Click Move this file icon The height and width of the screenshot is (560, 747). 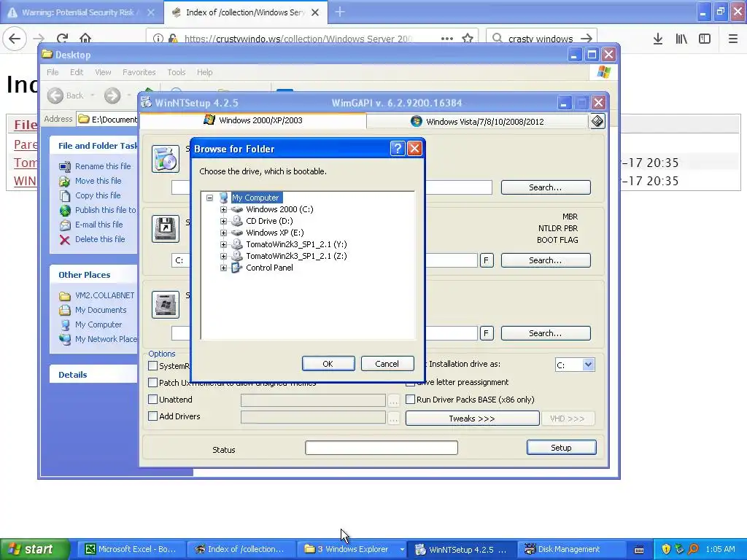[x=65, y=181]
